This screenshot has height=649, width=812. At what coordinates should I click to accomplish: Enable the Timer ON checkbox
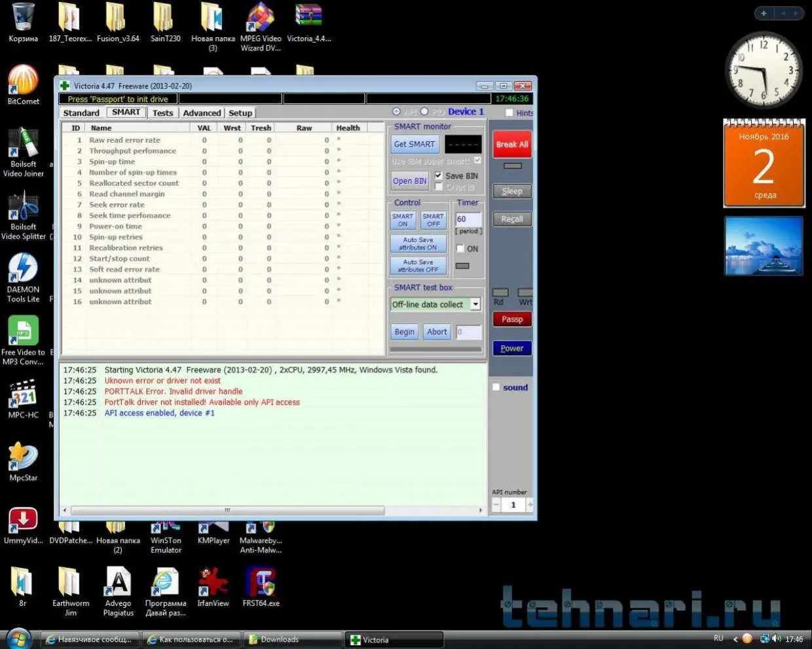point(460,249)
